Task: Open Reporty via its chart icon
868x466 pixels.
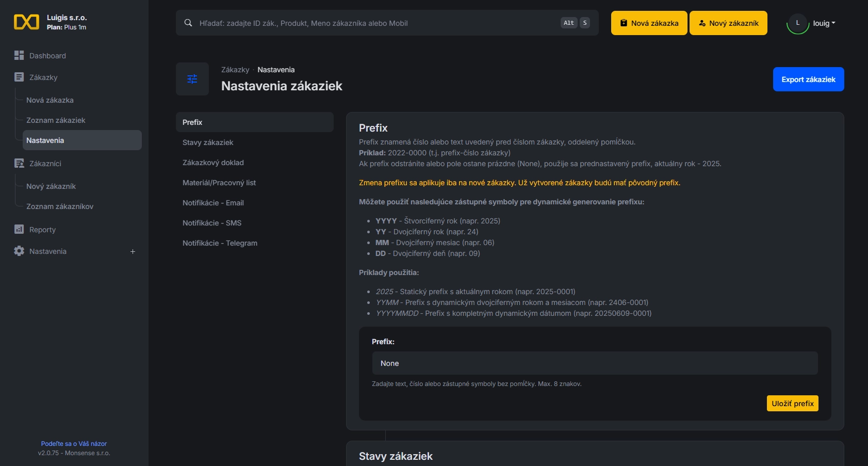Action: (x=19, y=229)
